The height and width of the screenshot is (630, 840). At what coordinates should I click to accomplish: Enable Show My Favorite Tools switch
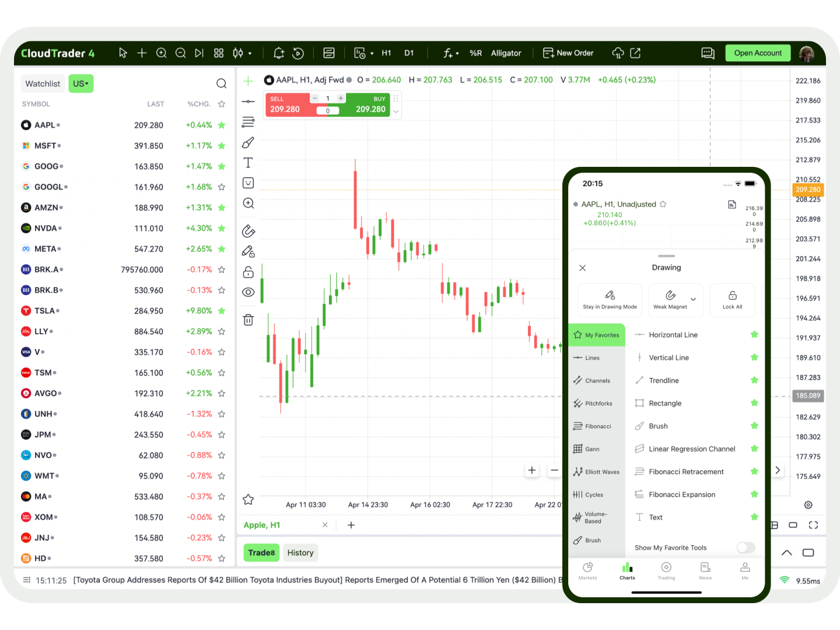tap(745, 547)
